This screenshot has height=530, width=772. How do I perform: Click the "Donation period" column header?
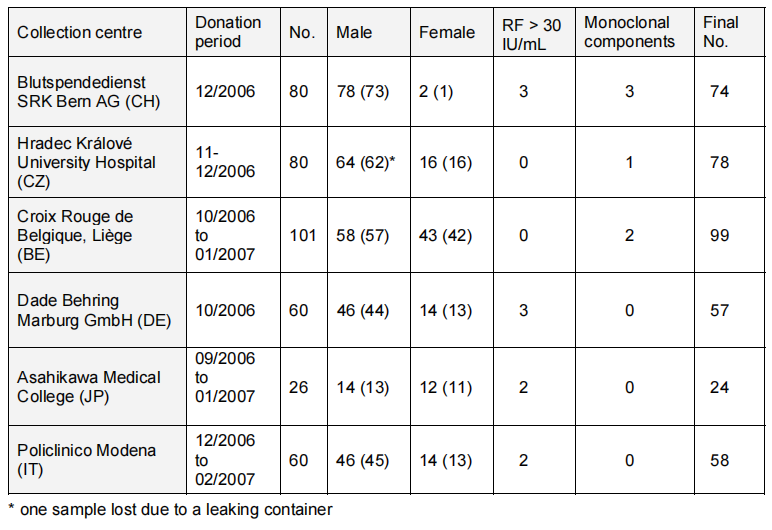(228, 32)
